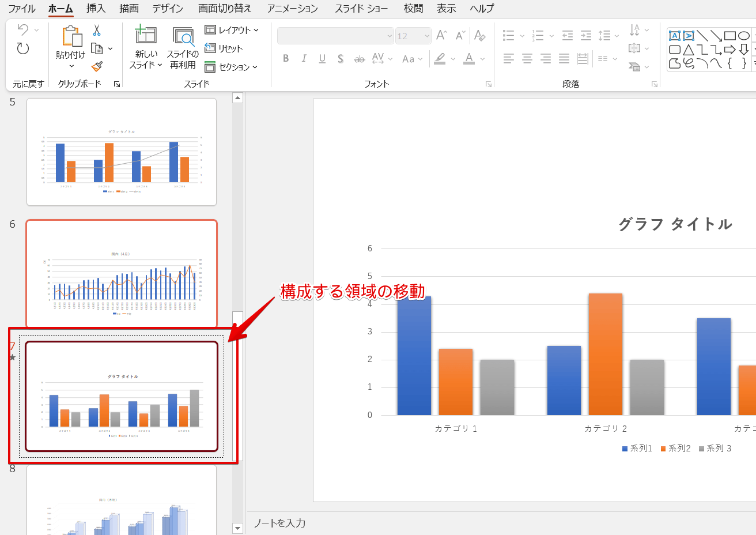
Task: Toggle Italic text formatting
Action: pos(304,59)
